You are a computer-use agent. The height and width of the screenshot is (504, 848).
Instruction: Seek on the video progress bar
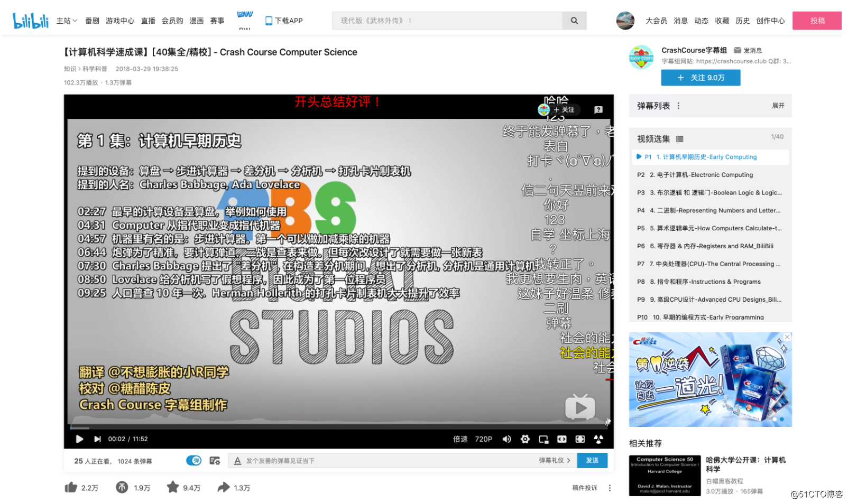[x=339, y=427]
